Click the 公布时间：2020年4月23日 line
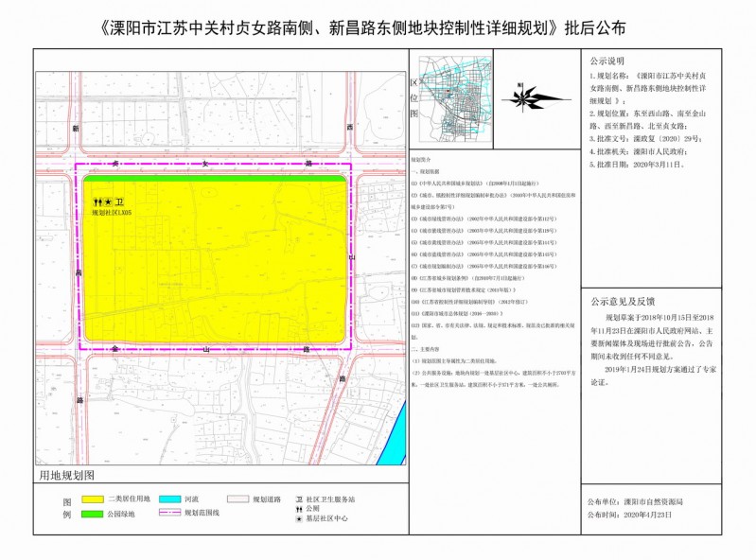The height and width of the screenshot is (560, 756). pos(629,515)
